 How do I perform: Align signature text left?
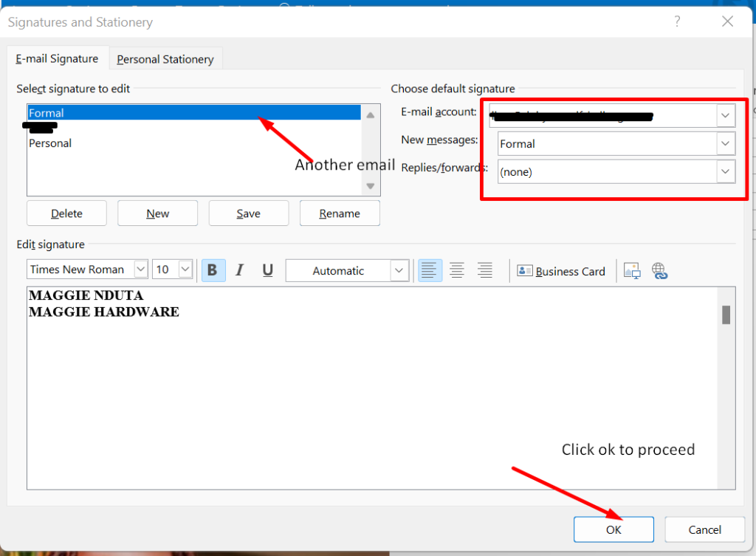tap(428, 270)
